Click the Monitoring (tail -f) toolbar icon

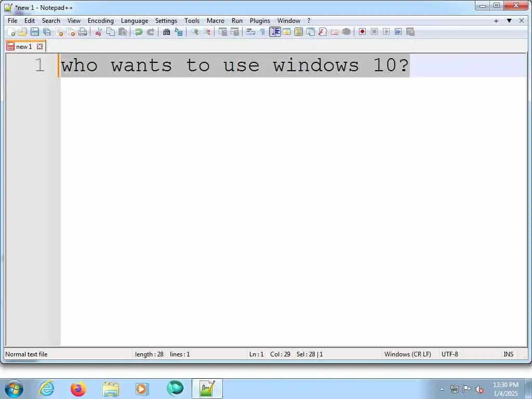(347, 32)
